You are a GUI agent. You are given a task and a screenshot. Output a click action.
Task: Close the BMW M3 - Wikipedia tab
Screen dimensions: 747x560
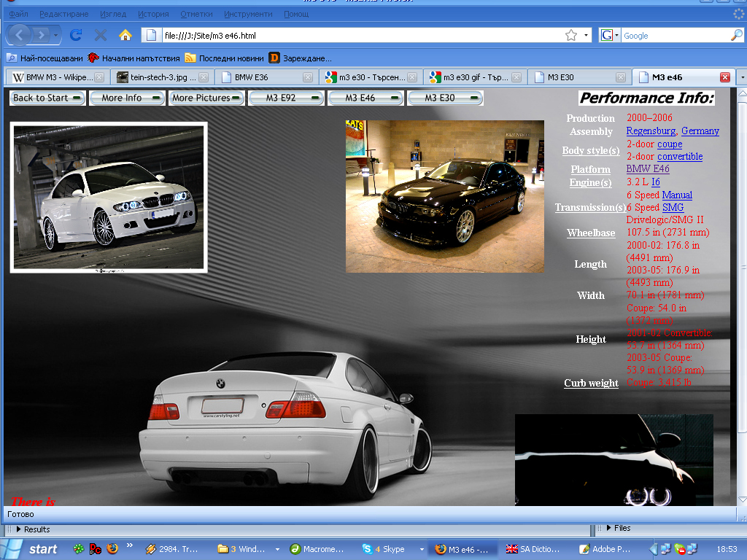(99, 77)
